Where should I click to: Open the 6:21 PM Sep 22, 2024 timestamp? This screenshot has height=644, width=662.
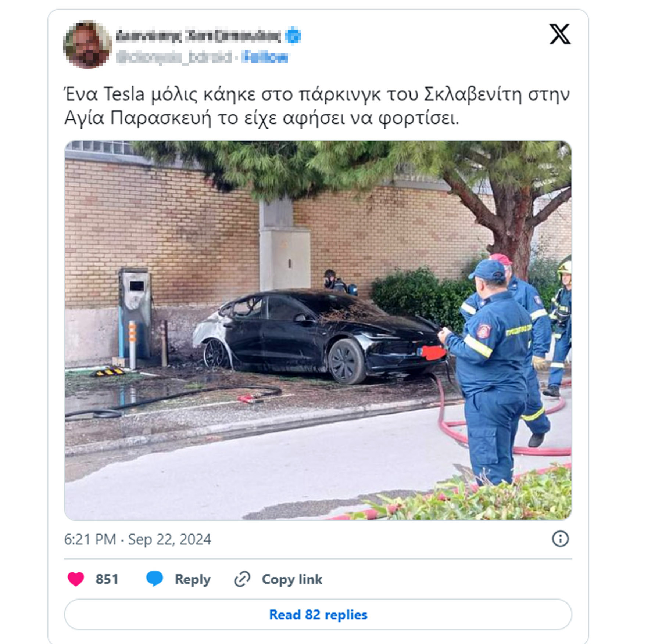click(137, 539)
